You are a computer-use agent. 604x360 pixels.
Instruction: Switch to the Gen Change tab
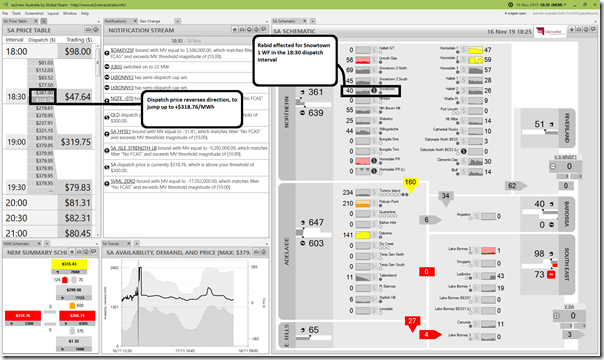149,21
